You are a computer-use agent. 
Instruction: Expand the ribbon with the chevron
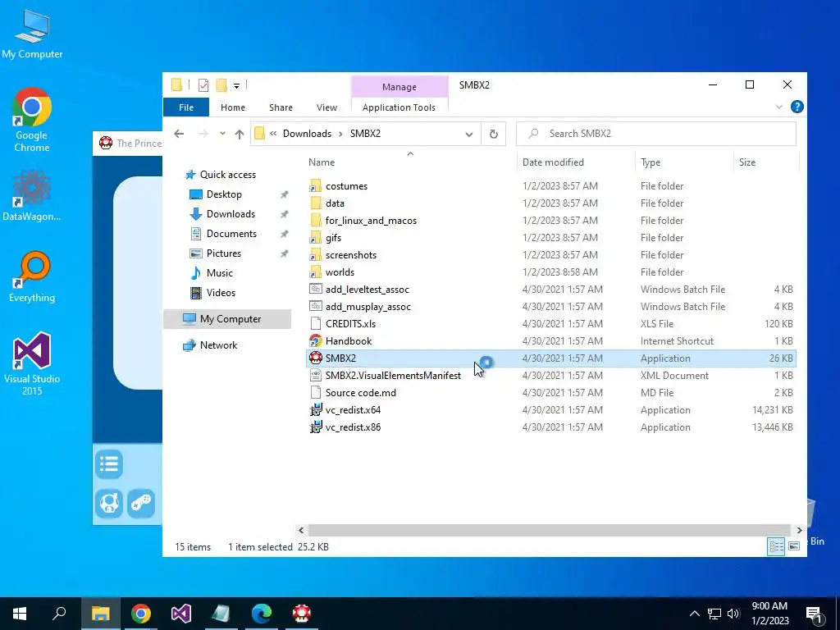(x=778, y=107)
